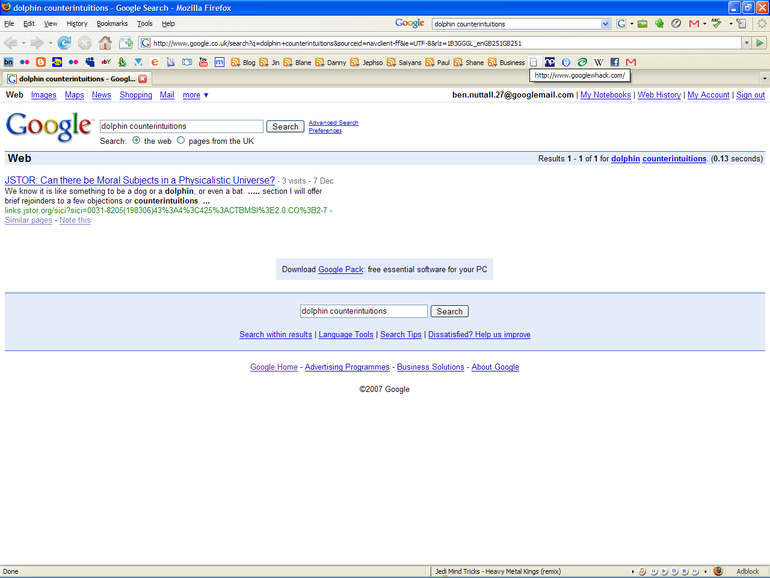The image size is (770, 578).
Task: Open the YouTube bookmark icon
Action: coord(203,62)
